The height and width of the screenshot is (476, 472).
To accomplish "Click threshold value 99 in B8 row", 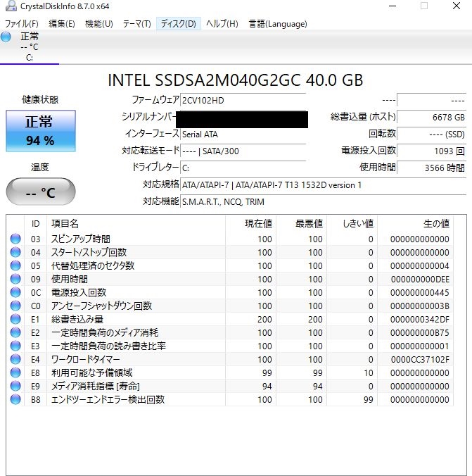I will [369, 399].
